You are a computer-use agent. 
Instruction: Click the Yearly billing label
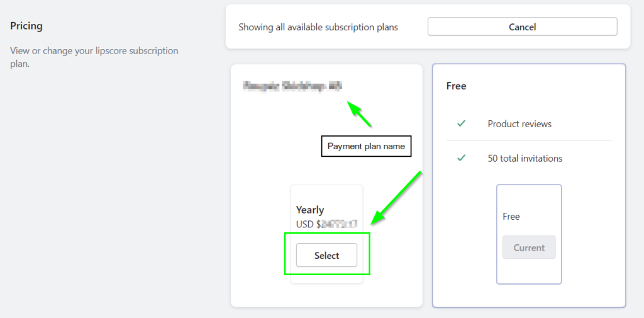click(310, 210)
